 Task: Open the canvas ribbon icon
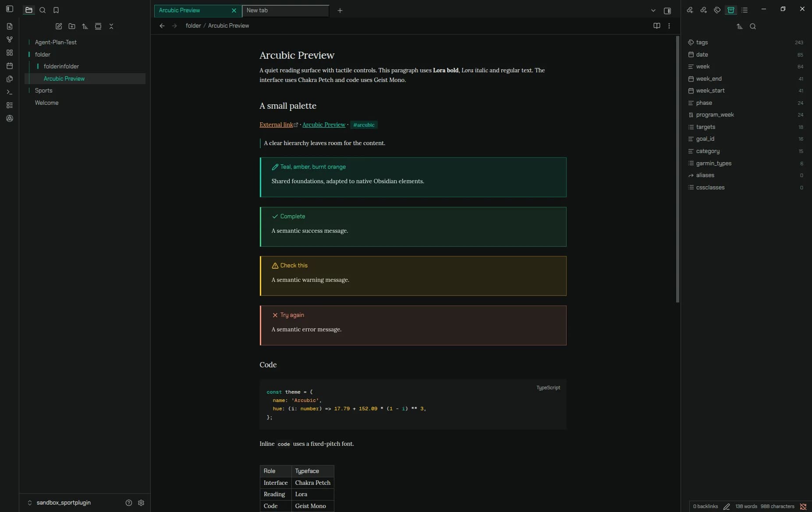point(10,53)
